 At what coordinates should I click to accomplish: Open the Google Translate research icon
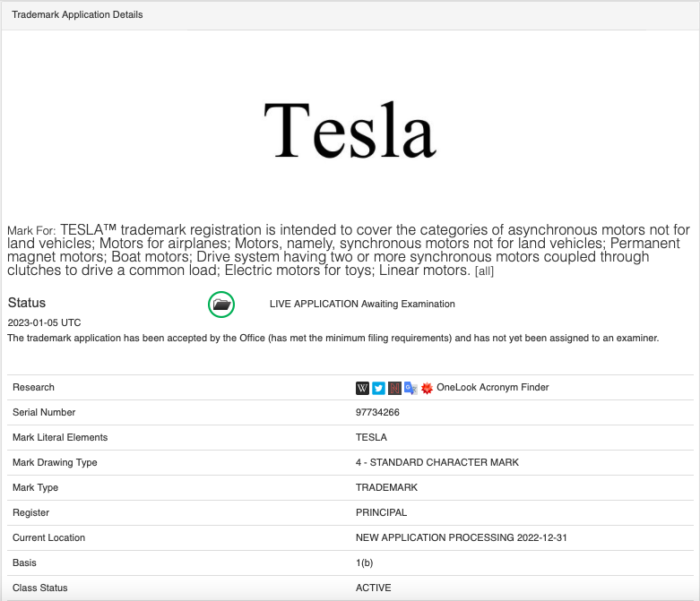tap(410, 388)
